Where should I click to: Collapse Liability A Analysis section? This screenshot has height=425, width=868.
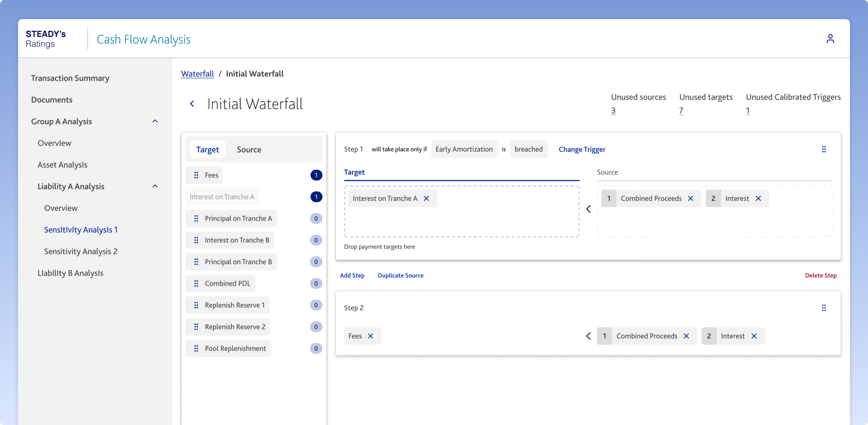coord(155,186)
